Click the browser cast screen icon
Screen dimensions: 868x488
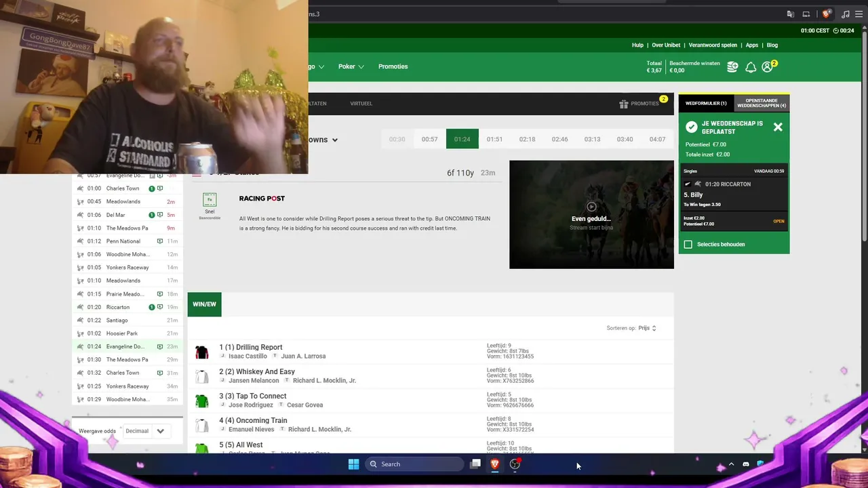tap(806, 14)
